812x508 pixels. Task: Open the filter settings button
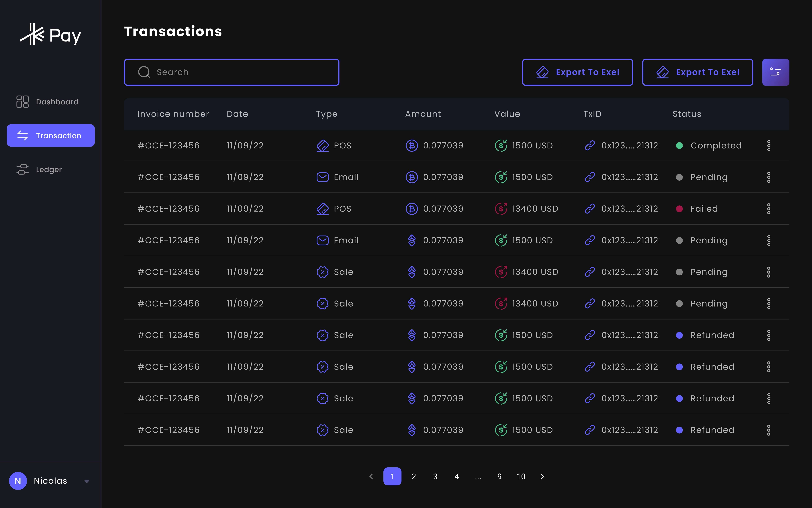pyautogui.click(x=775, y=72)
